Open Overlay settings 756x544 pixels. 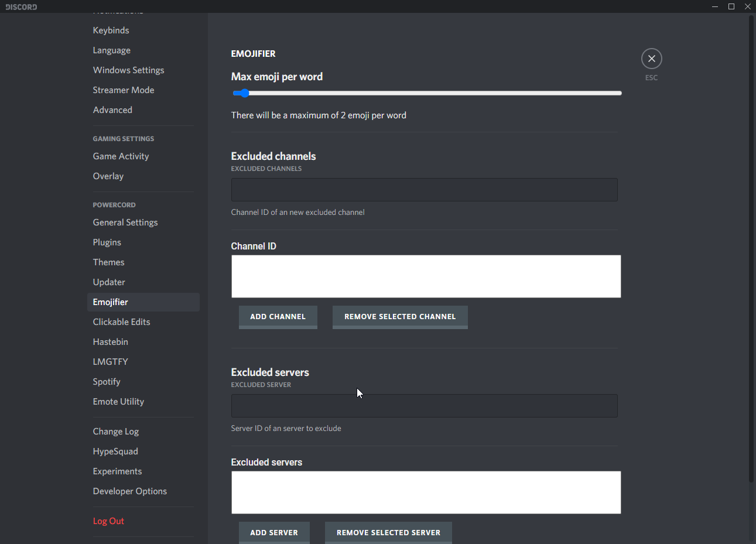pyautogui.click(x=143, y=176)
